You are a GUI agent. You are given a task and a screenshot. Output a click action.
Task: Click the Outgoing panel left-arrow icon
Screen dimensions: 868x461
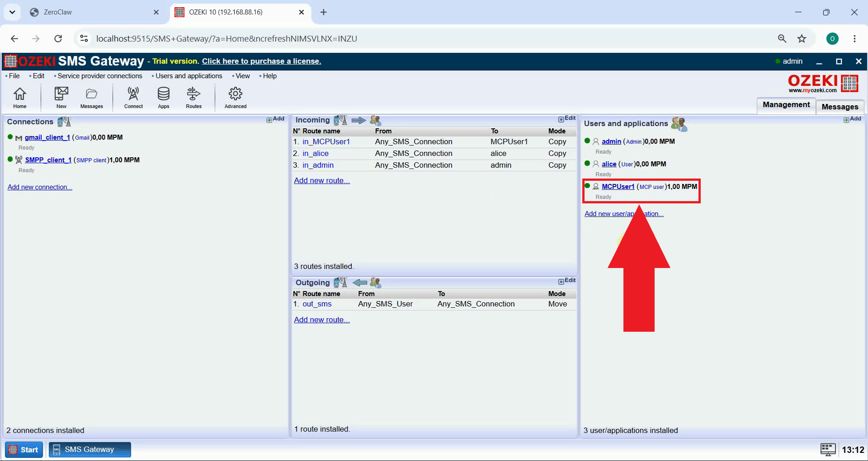point(359,283)
